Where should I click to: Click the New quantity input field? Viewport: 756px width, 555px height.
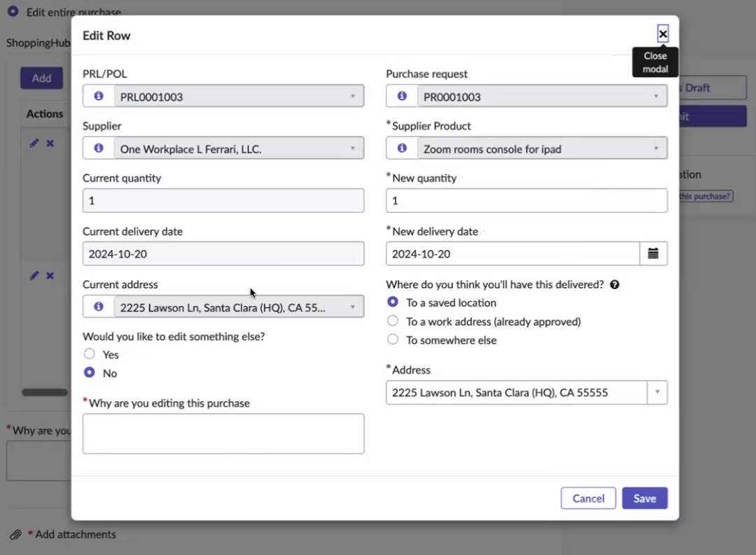tap(526, 201)
